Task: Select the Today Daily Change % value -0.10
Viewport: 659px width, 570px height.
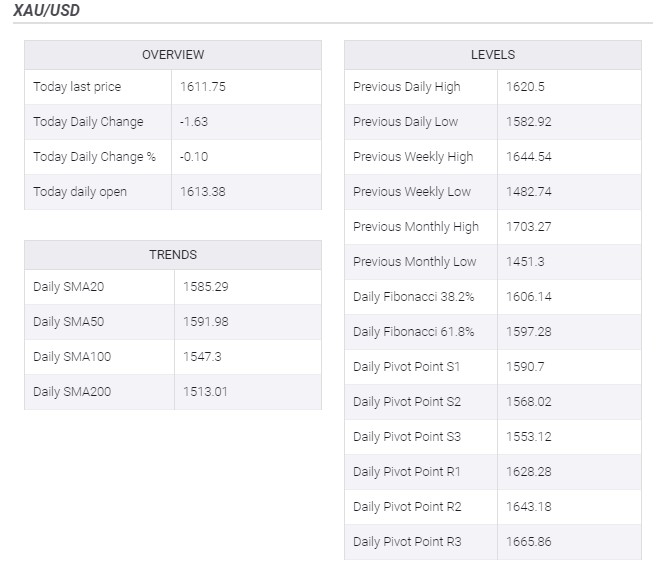Action: coord(196,157)
